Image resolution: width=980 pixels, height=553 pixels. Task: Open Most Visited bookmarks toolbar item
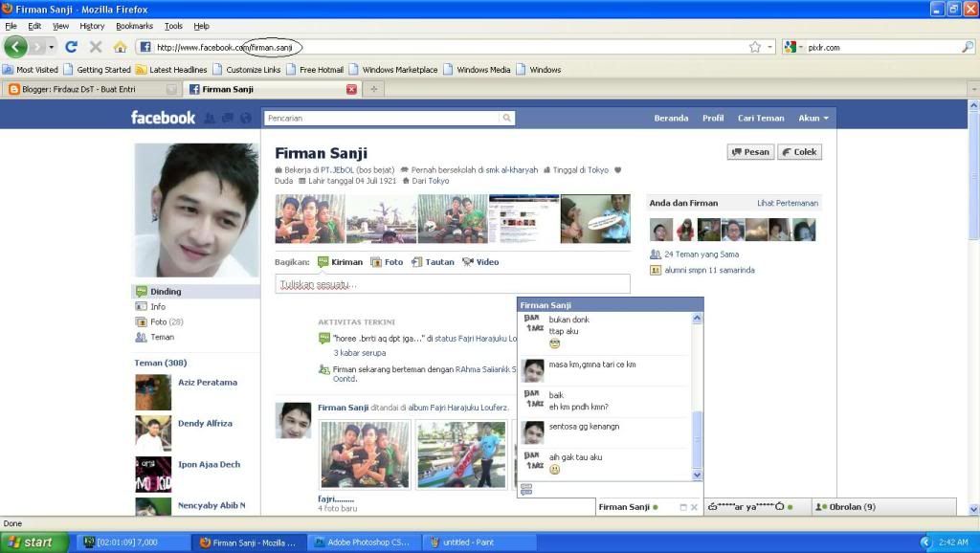(31, 70)
